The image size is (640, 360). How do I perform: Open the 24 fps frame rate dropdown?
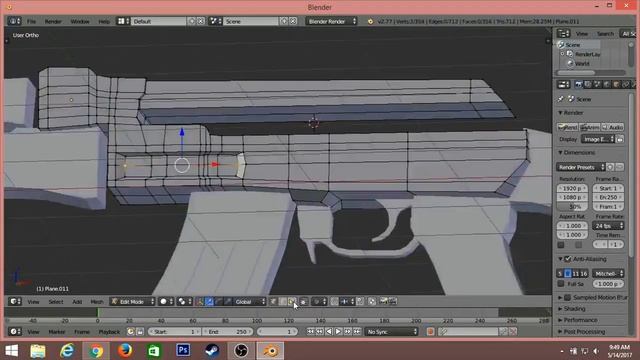coord(608,226)
